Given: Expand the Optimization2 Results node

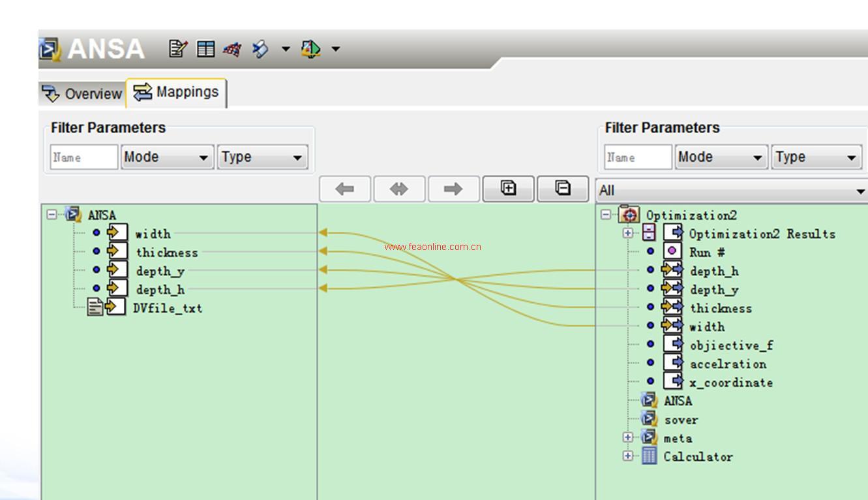Looking at the screenshot, I should (x=628, y=233).
